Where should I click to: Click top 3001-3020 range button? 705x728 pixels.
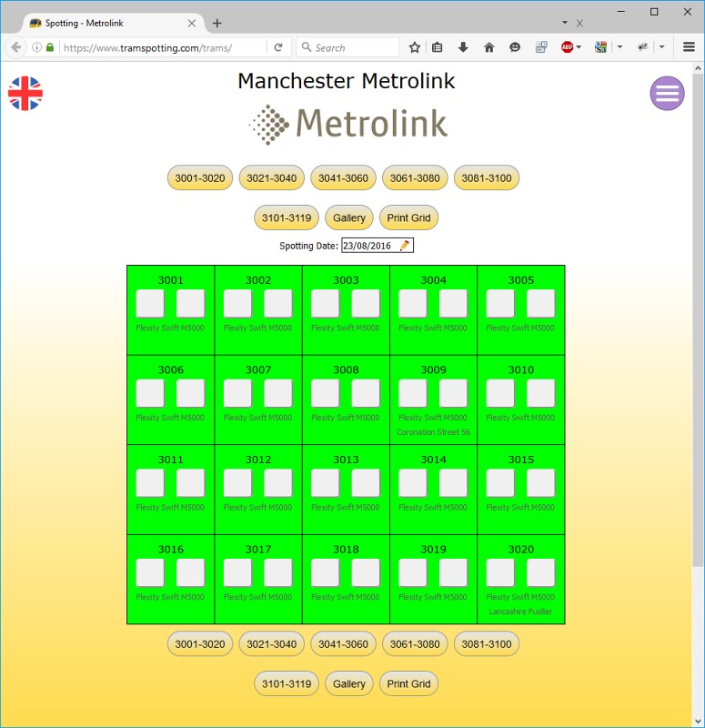point(200,177)
